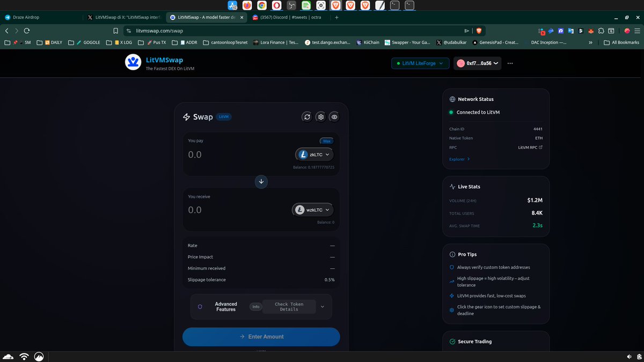
Task: Click the Cloudflare cloud icon in bottom panel
Action: click(x=8, y=356)
